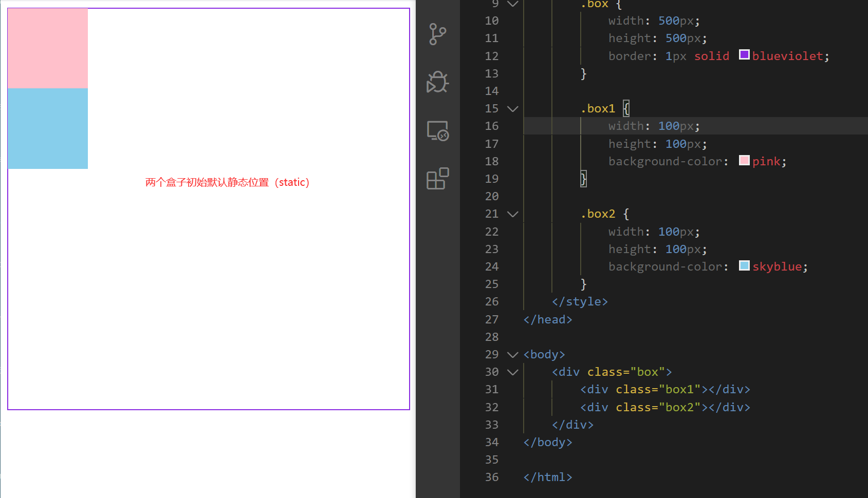Open the Extensions view
Image resolution: width=868 pixels, height=498 pixels.
pos(438,179)
